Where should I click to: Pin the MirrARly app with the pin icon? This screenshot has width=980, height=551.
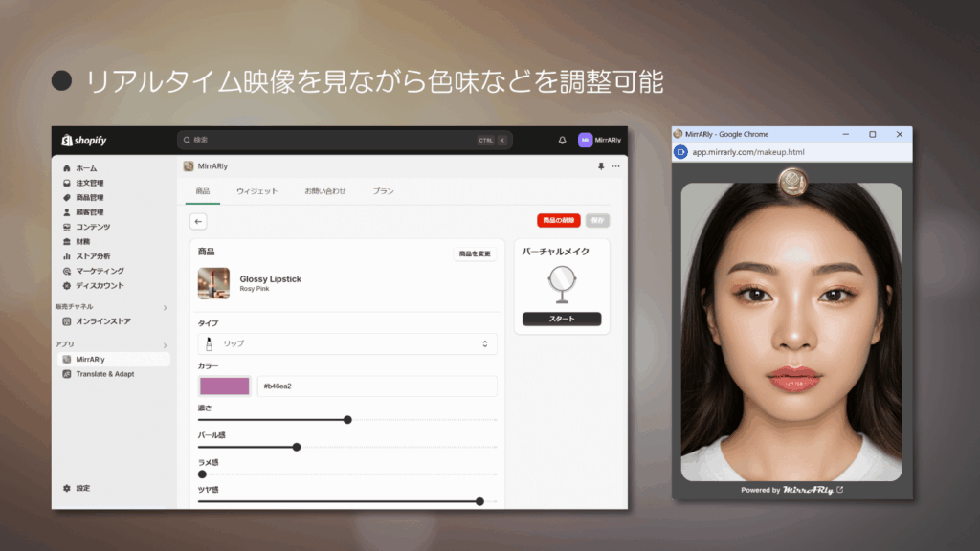(x=601, y=166)
